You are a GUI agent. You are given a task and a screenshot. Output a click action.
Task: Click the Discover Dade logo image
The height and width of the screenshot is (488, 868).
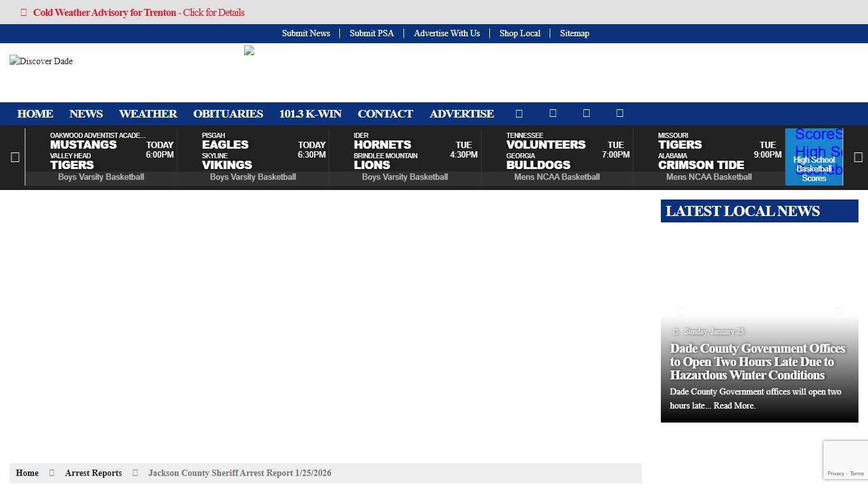(x=41, y=62)
